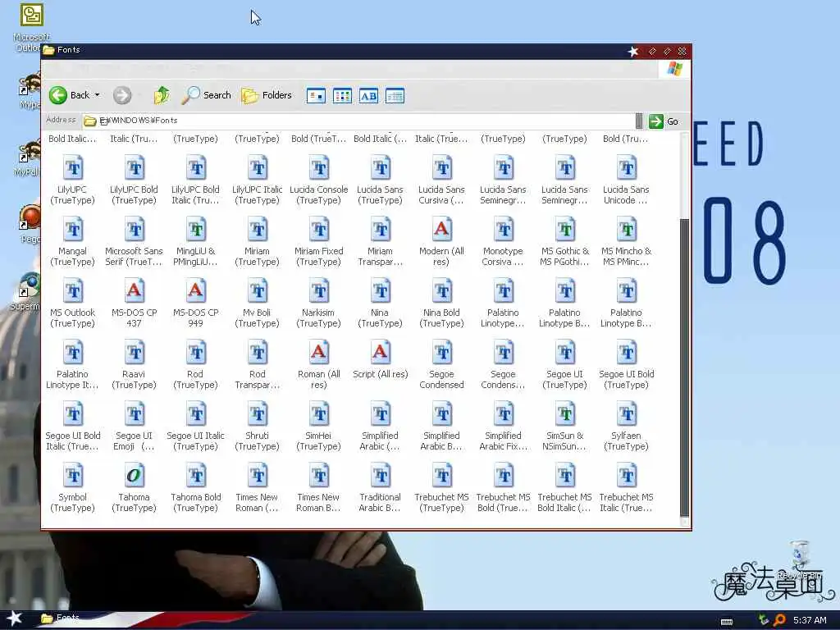Select Shruti TrueType font icon
The height and width of the screenshot is (630, 840).
(x=258, y=414)
